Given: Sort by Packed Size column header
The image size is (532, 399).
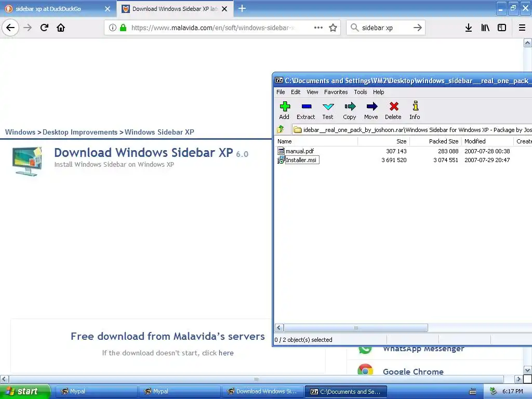Looking at the screenshot, I should 436,141.
